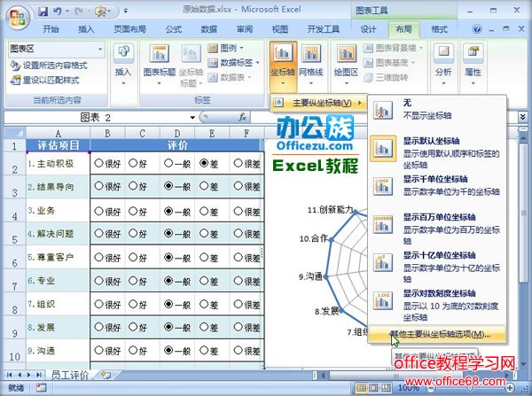Open the 格式 (Format) chart tab
The height and width of the screenshot is (396, 532).
(x=440, y=29)
